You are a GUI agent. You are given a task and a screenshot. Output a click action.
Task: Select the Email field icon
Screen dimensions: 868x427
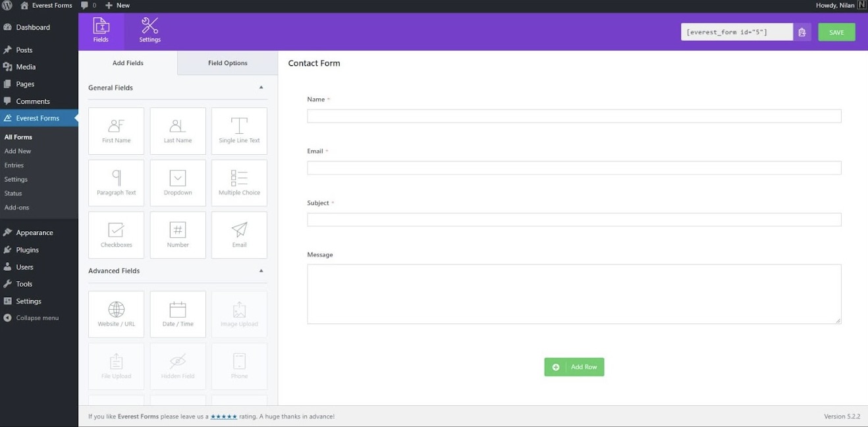pyautogui.click(x=238, y=234)
